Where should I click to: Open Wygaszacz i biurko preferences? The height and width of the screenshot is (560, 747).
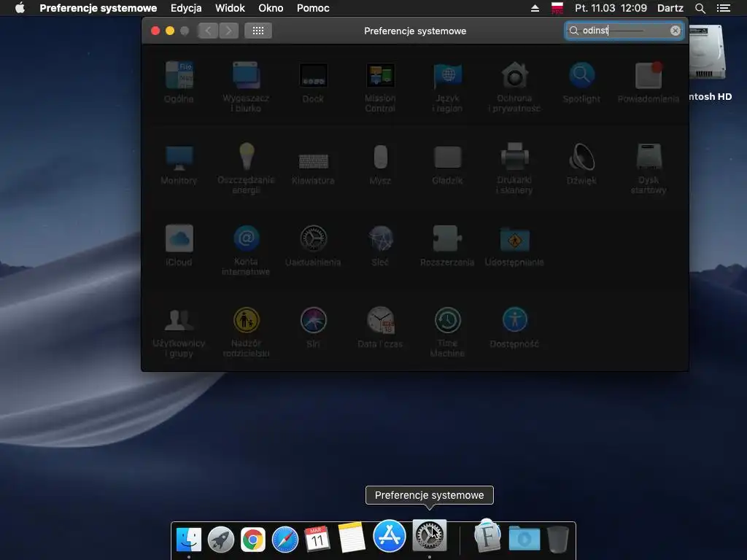click(246, 87)
